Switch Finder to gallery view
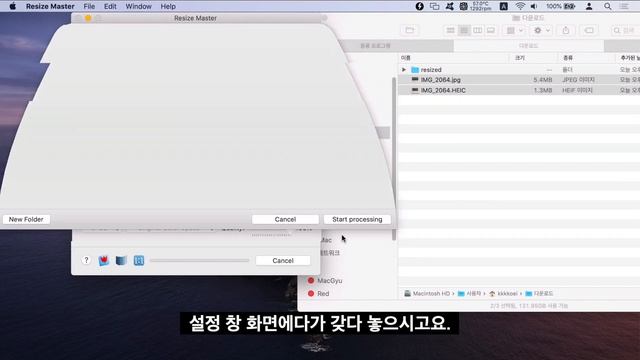This screenshot has height=360, width=640. 491,30
